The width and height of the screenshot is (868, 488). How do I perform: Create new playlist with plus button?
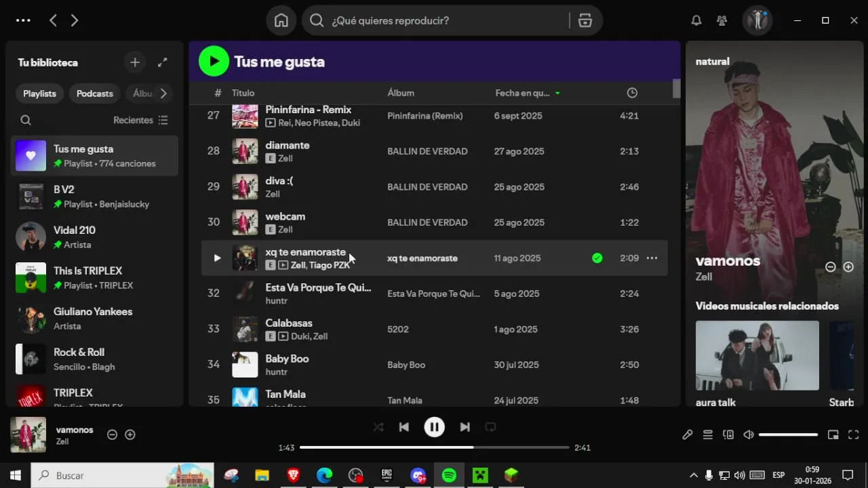135,62
